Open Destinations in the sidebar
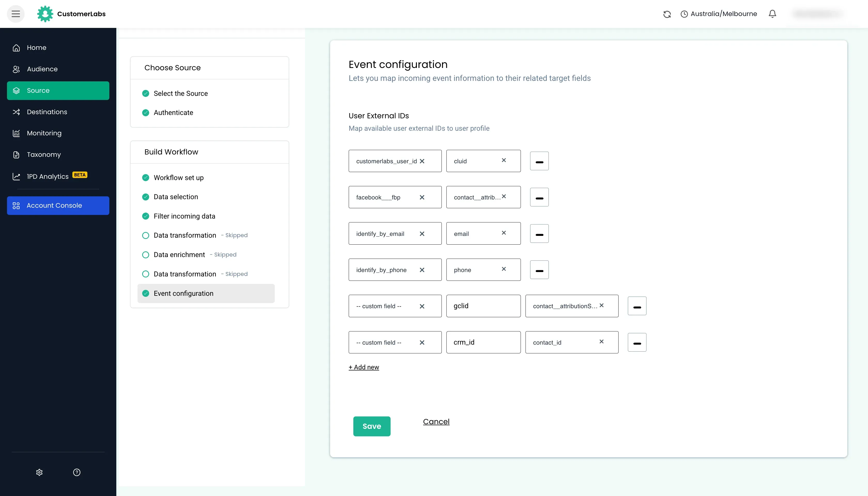 58,112
